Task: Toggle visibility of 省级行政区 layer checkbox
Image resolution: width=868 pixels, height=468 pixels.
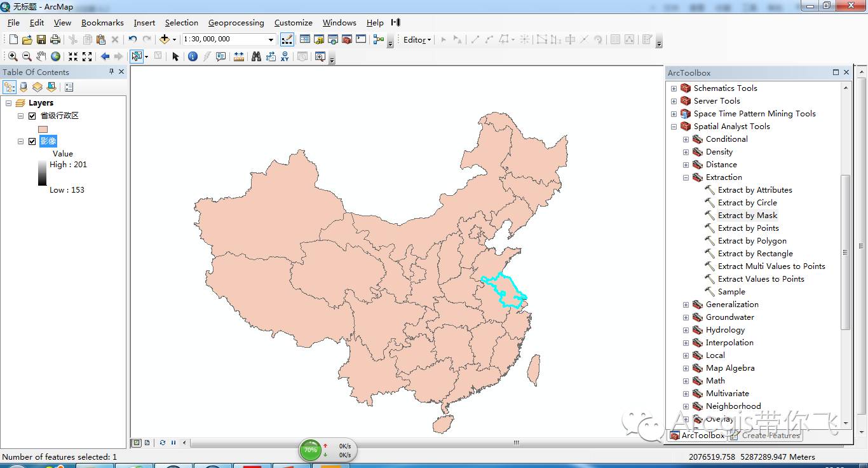Action: [x=32, y=116]
